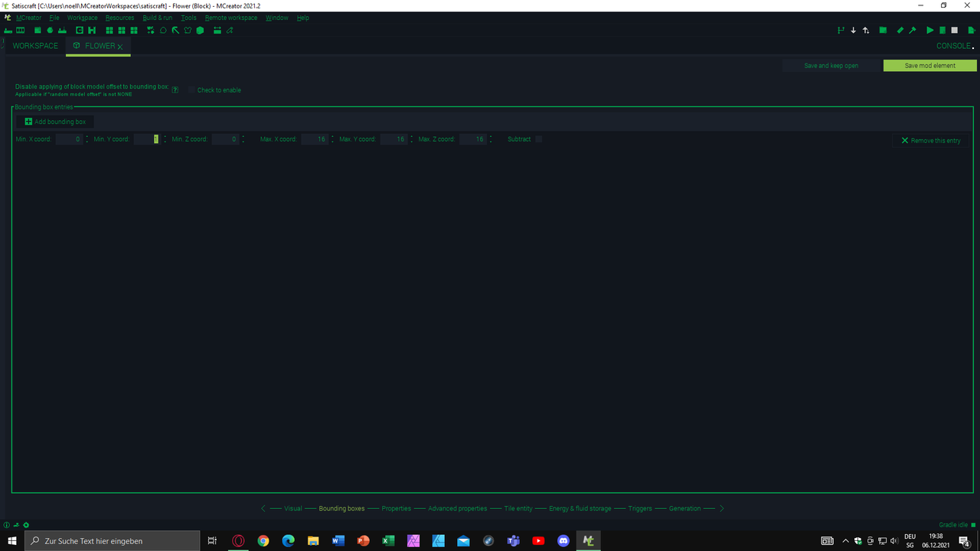
Task: Click Save mod element button
Action: (930, 66)
